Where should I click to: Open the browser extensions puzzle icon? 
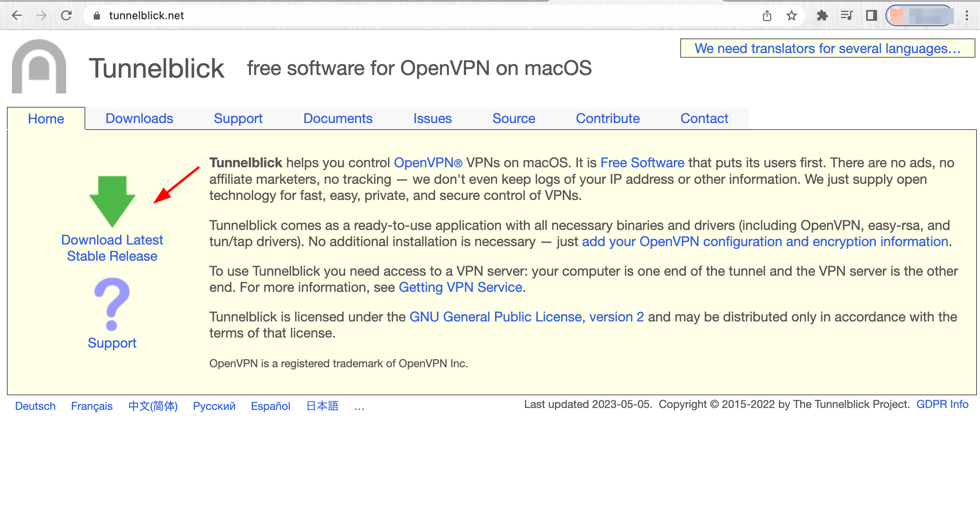coord(822,15)
